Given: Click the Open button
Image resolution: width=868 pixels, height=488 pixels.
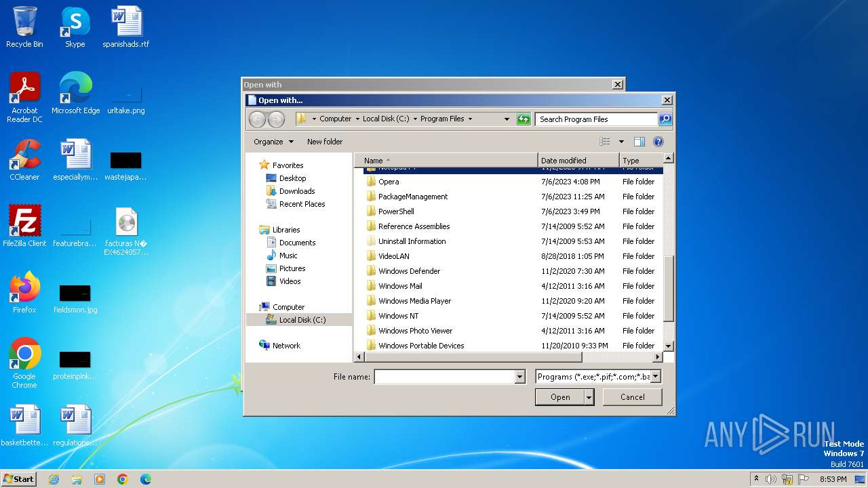Looking at the screenshot, I should coord(560,397).
